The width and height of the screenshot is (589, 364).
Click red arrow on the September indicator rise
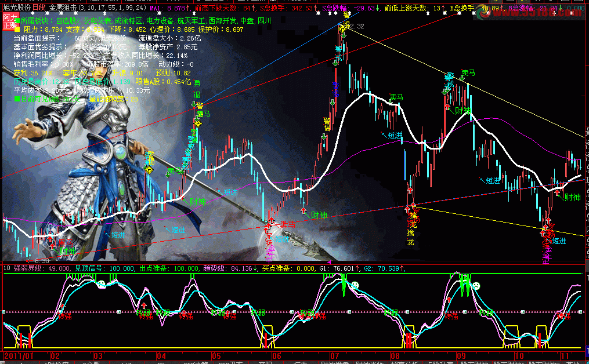click(449, 300)
